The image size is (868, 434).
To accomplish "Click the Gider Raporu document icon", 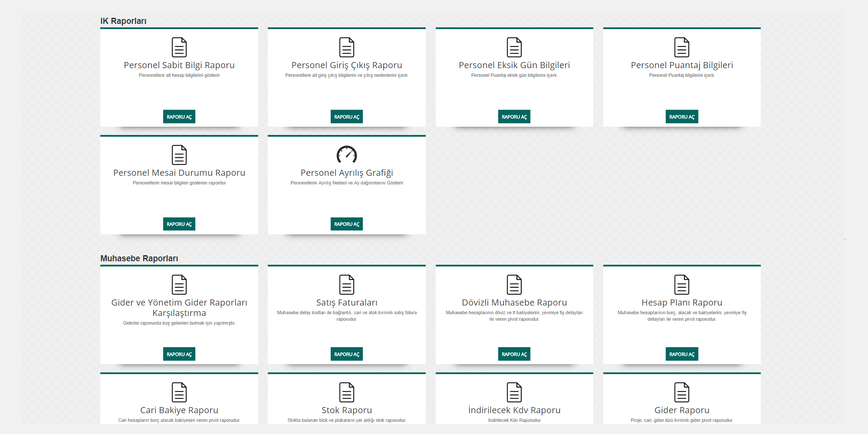I will pyautogui.click(x=681, y=392).
